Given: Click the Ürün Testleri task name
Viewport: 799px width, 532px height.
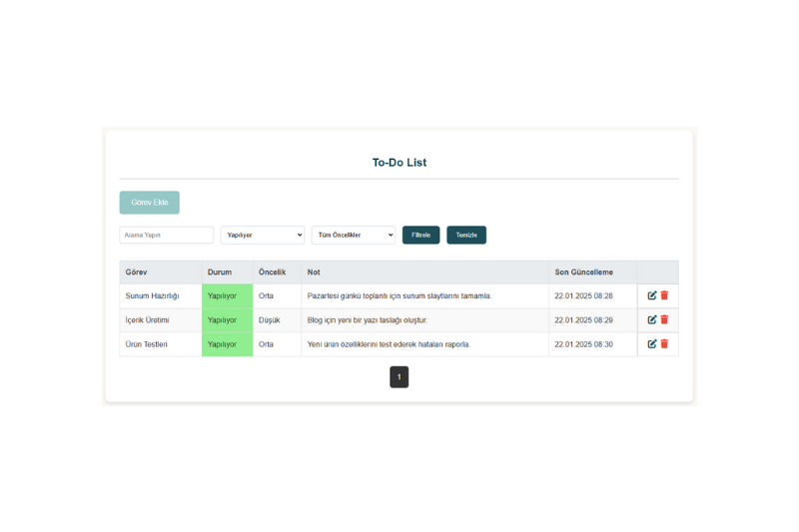Looking at the screenshot, I should 147,343.
